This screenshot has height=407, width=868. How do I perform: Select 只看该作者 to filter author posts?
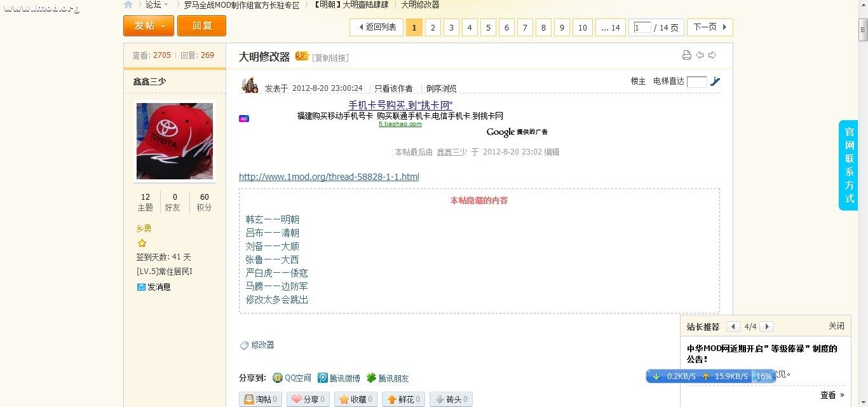point(393,88)
